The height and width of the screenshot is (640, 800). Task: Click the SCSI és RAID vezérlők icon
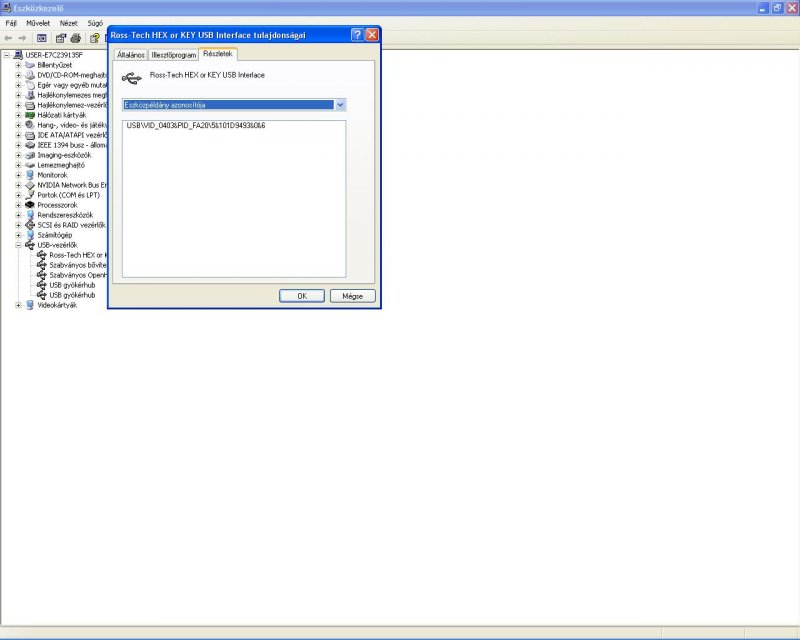click(30, 225)
